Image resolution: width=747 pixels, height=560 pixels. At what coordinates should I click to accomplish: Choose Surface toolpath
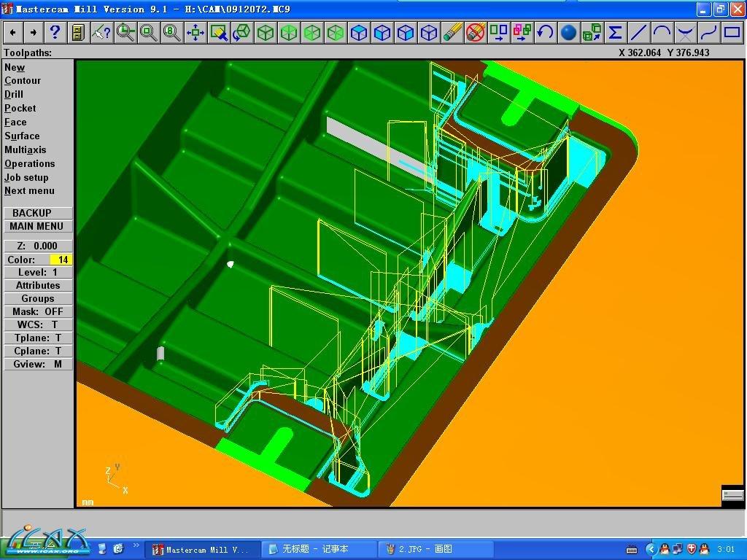coord(22,136)
